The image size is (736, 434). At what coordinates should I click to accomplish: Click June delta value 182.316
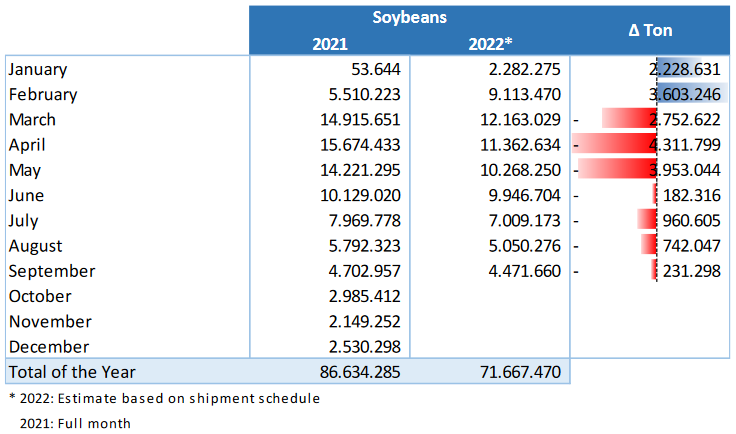click(x=690, y=196)
